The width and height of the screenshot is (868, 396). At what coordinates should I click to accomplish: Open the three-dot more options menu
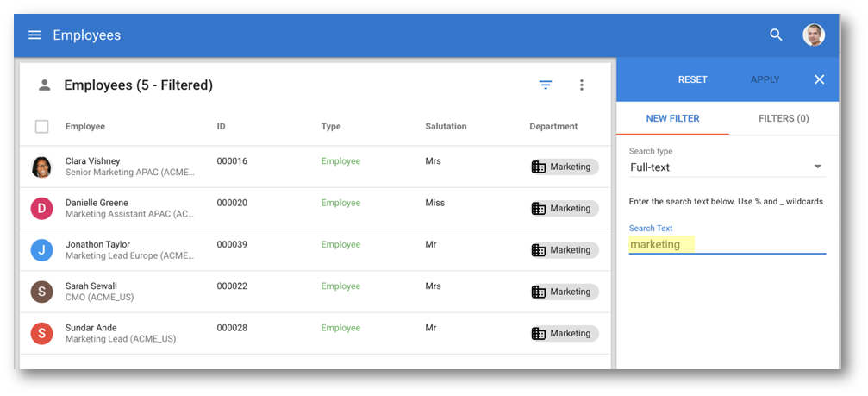pos(581,85)
